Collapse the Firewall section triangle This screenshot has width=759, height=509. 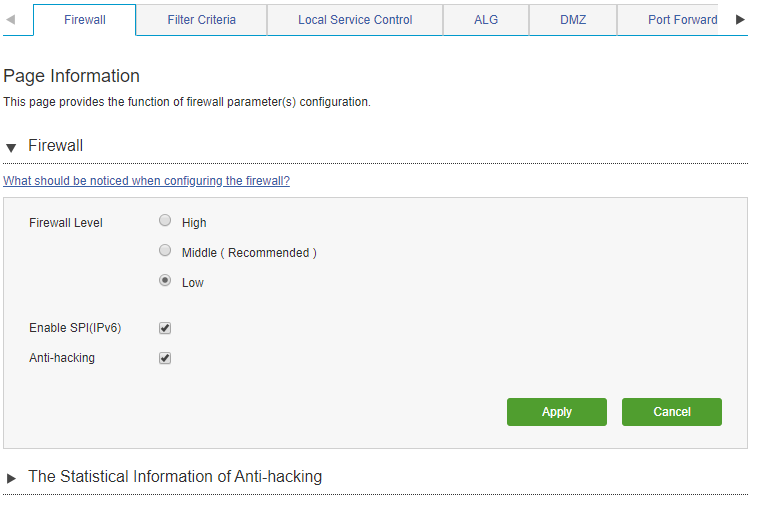click(11, 147)
